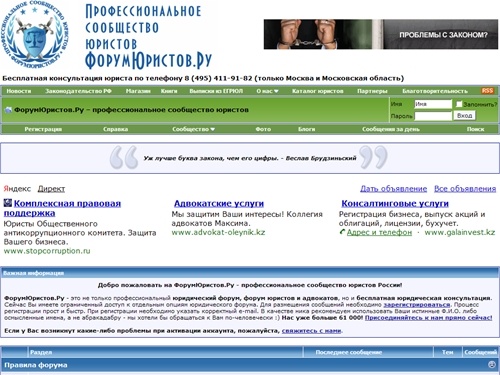Screen dimensions: 500x375
Task: Open the RSS feed icon
Action: pos(487,91)
